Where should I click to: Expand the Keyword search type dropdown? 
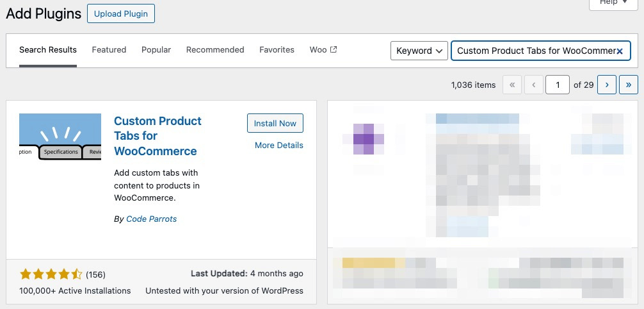click(419, 51)
